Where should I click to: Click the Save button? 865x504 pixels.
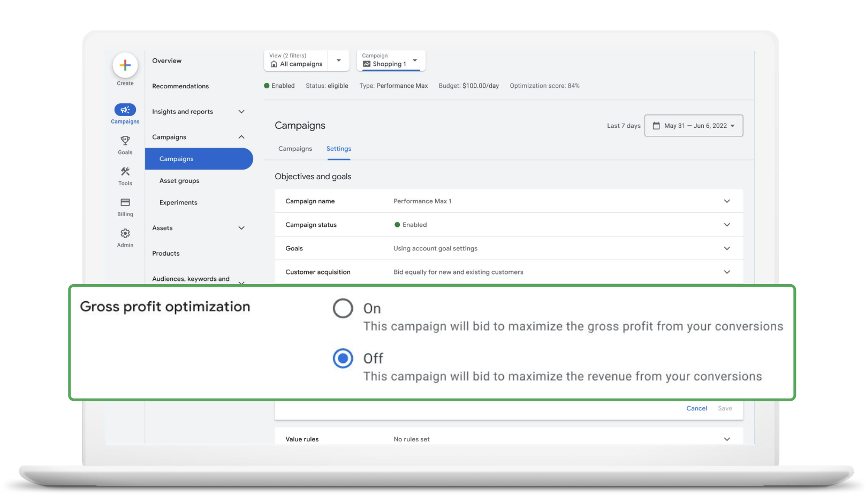(725, 408)
